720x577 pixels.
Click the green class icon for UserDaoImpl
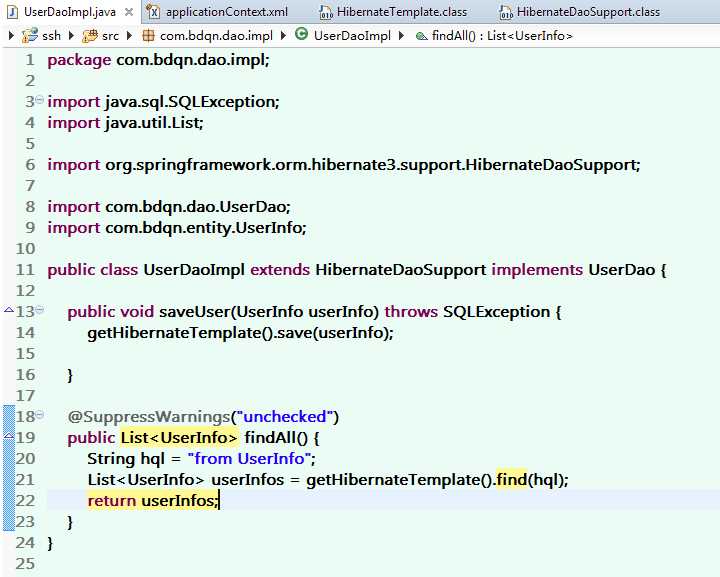tap(301, 34)
